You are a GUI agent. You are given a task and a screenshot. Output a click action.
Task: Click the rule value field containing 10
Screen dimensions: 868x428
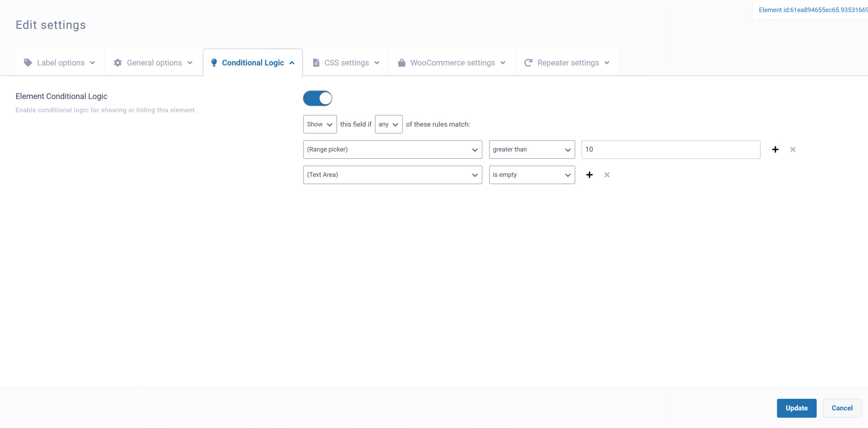click(x=671, y=150)
